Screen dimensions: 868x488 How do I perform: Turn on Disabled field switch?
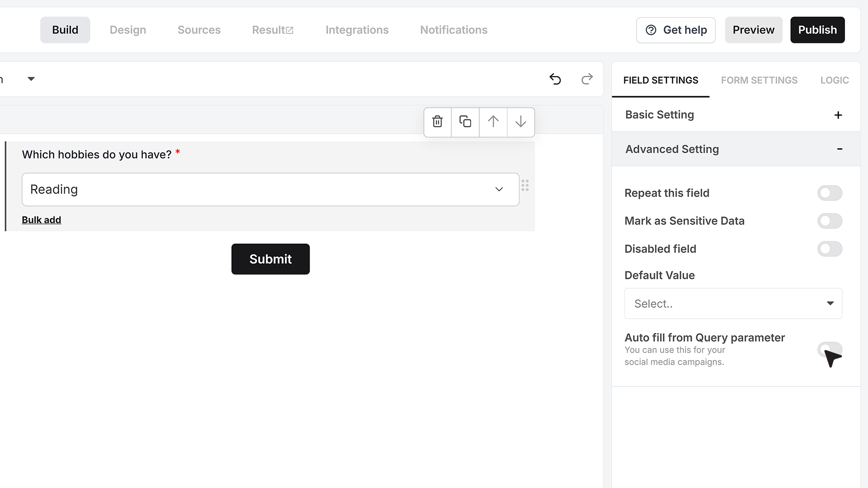830,249
